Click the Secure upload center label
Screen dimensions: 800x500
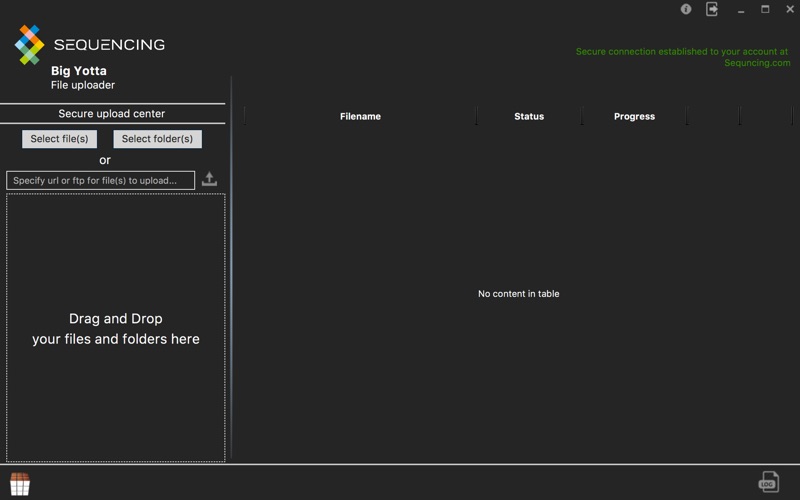[x=112, y=114]
